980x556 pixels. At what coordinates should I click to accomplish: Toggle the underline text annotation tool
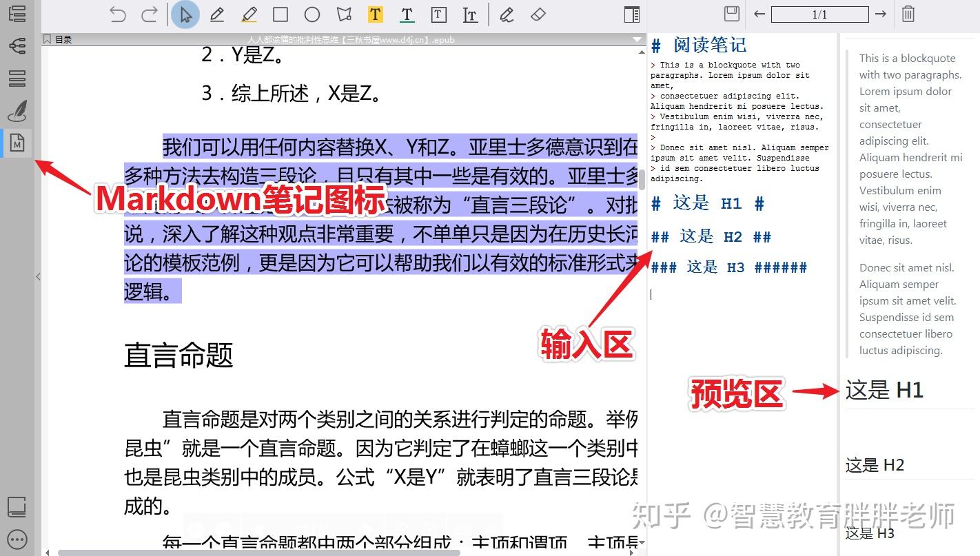(407, 14)
